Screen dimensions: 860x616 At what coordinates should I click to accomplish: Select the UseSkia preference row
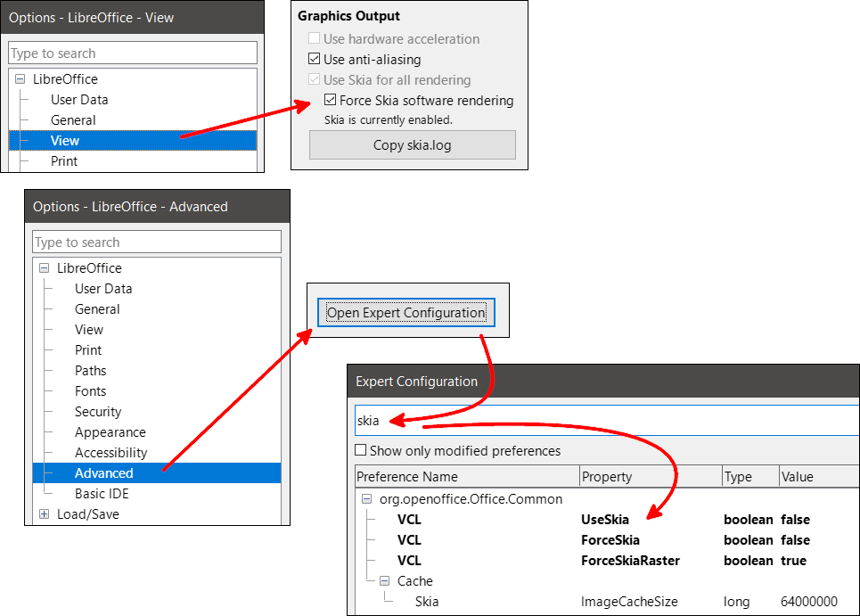click(x=604, y=520)
